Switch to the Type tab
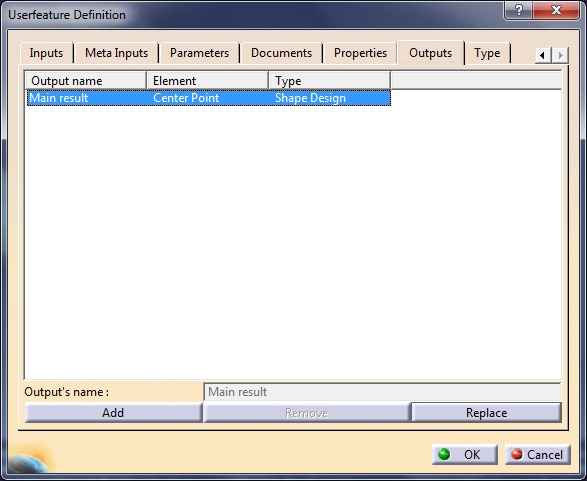The width and height of the screenshot is (587, 481). (487, 53)
